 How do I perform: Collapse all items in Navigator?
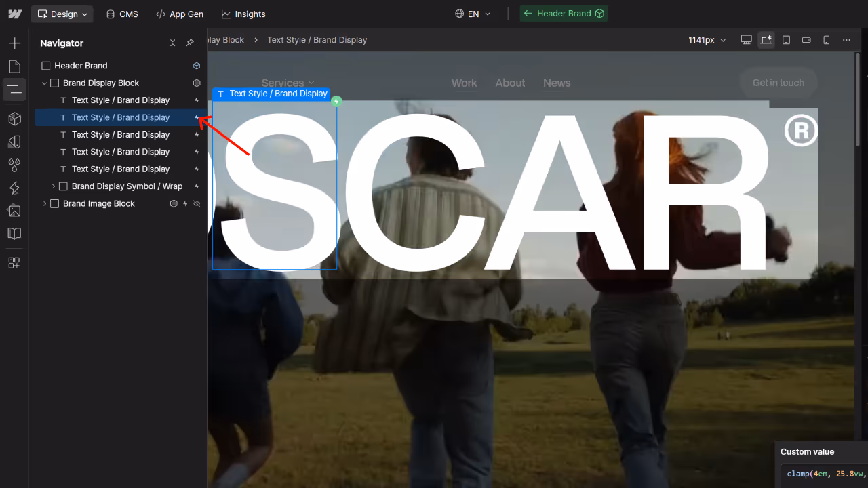tap(172, 43)
